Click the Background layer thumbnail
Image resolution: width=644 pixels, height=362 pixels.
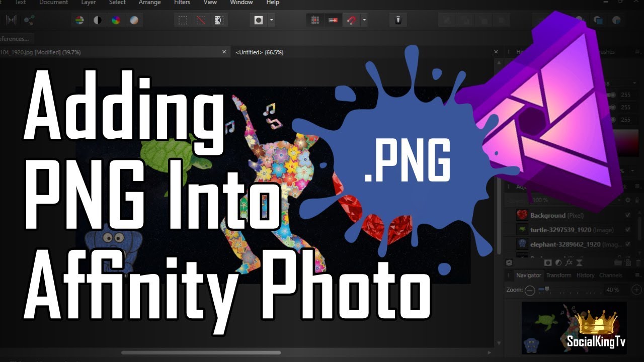[x=522, y=215]
